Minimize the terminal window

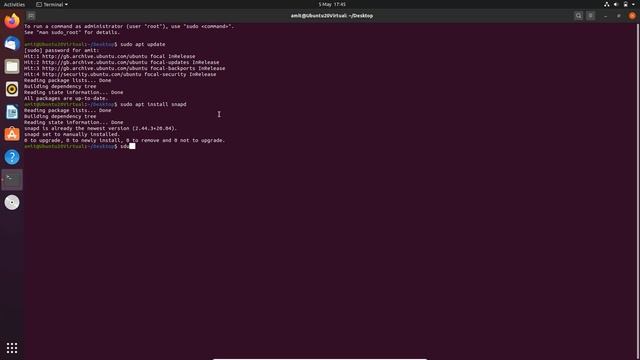[x=605, y=16]
